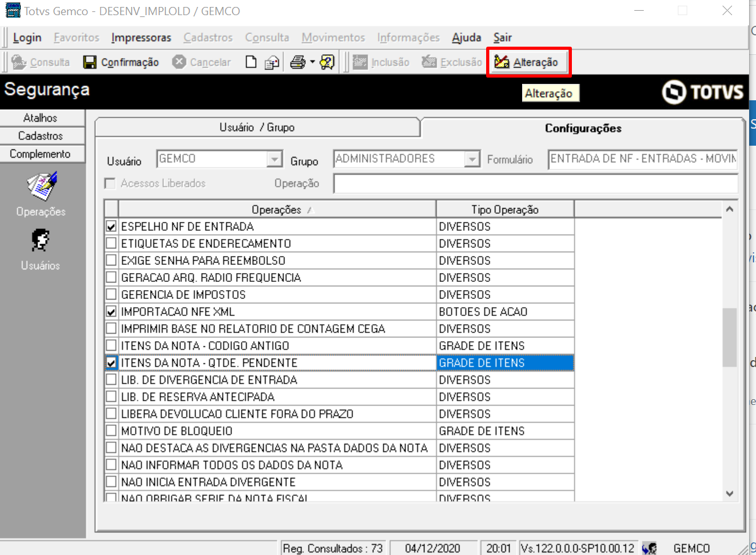Click the Tipo Operação column header
This screenshot has height=555, width=756.
click(x=505, y=209)
